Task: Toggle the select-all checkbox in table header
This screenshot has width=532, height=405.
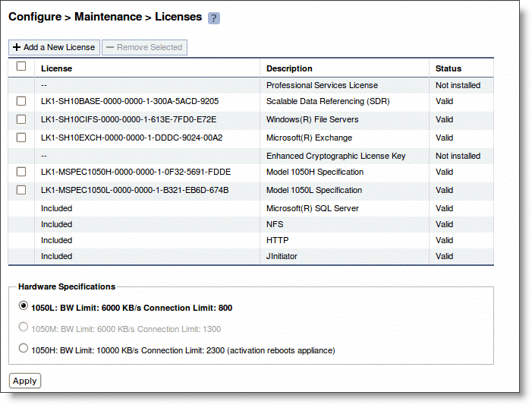Action: coord(21,66)
